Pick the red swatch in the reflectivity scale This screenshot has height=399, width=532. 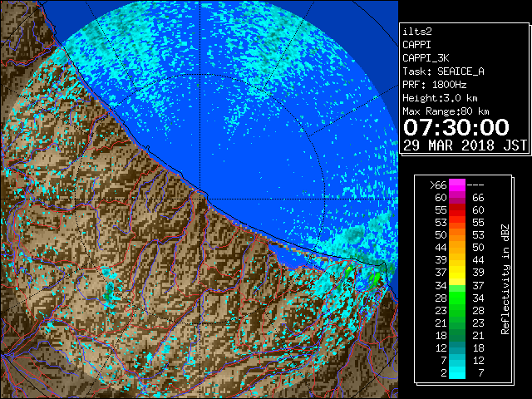tap(457, 210)
